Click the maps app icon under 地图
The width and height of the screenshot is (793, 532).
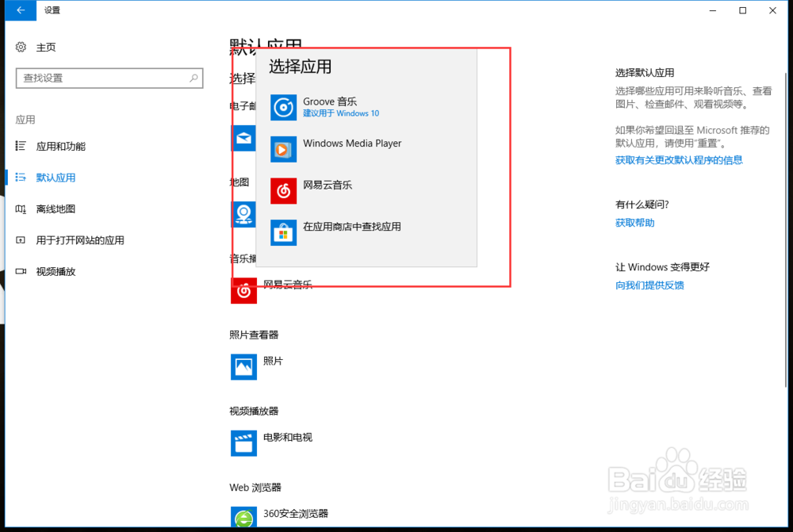pyautogui.click(x=243, y=214)
